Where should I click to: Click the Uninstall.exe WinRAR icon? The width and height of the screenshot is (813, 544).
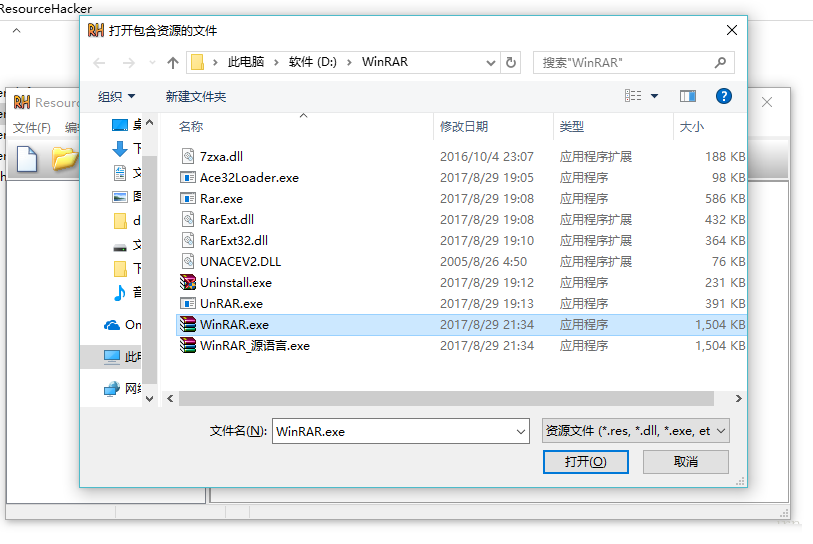[188, 282]
